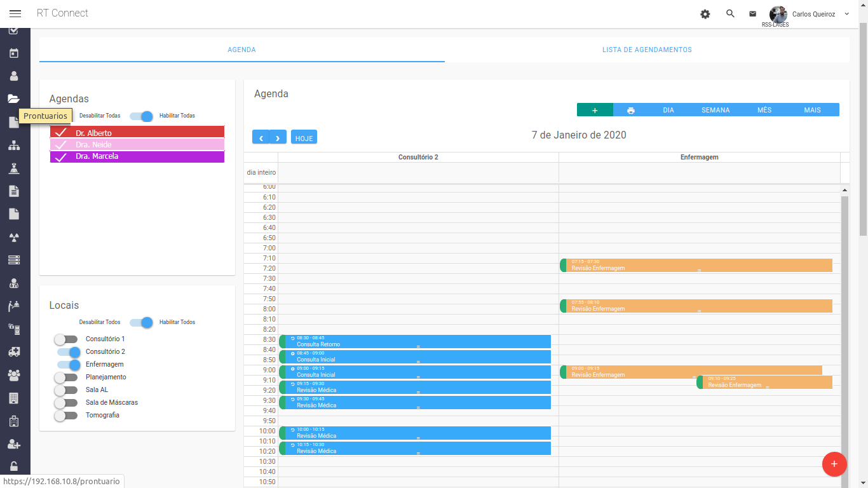Go to next day with right chevron

click(x=278, y=137)
